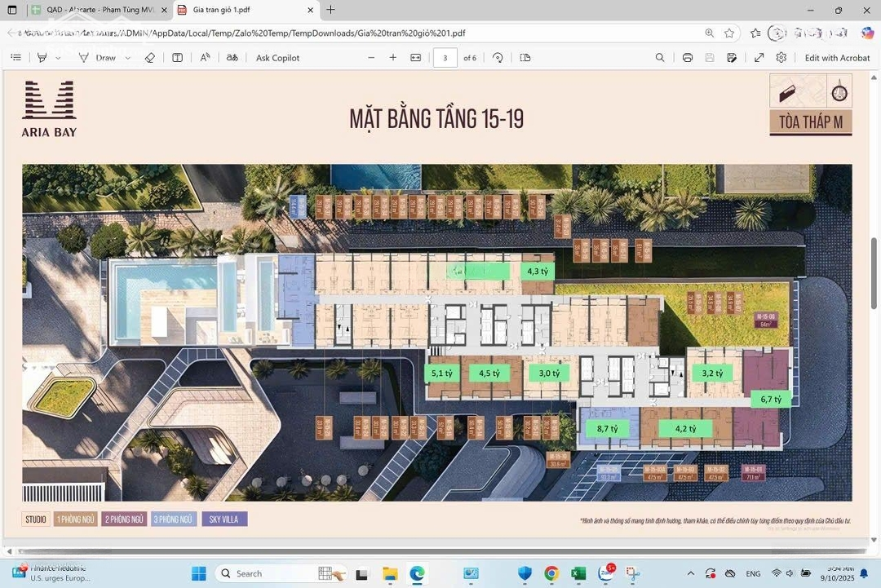Expand the Draw options dropdown arrow
This screenshot has height=588, width=881.
coord(128,58)
